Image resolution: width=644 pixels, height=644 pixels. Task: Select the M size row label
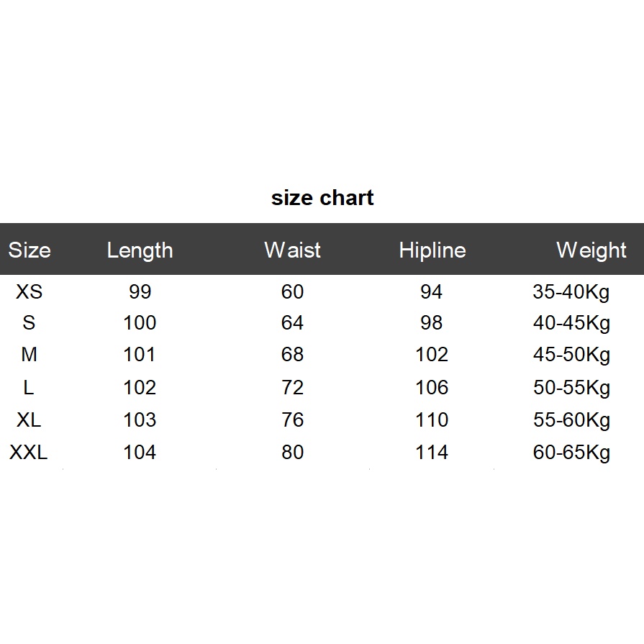29,355
